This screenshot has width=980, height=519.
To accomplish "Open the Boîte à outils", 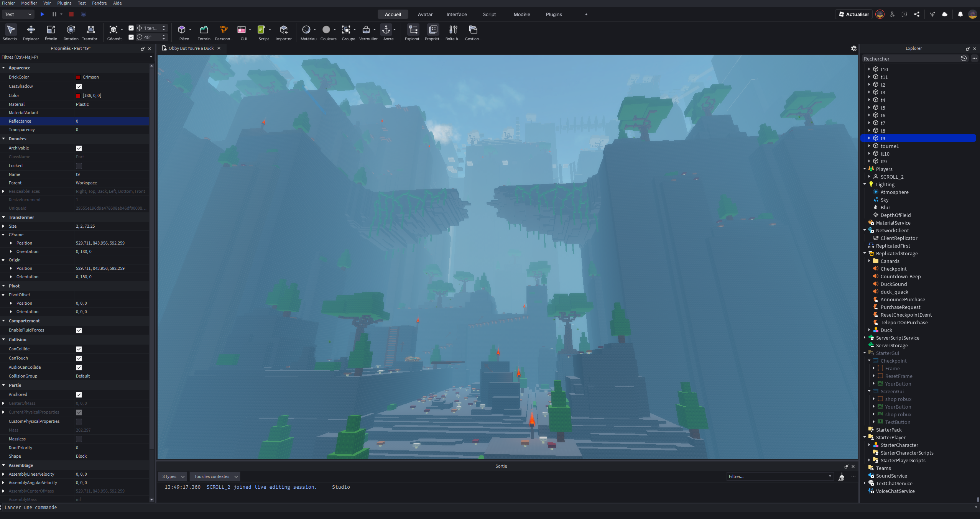I will coord(453,33).
